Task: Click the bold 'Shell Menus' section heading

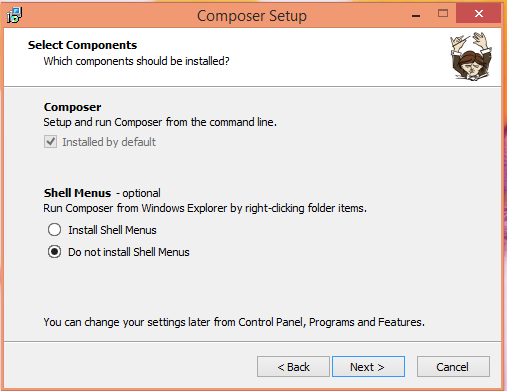Action: coord(77,193)
